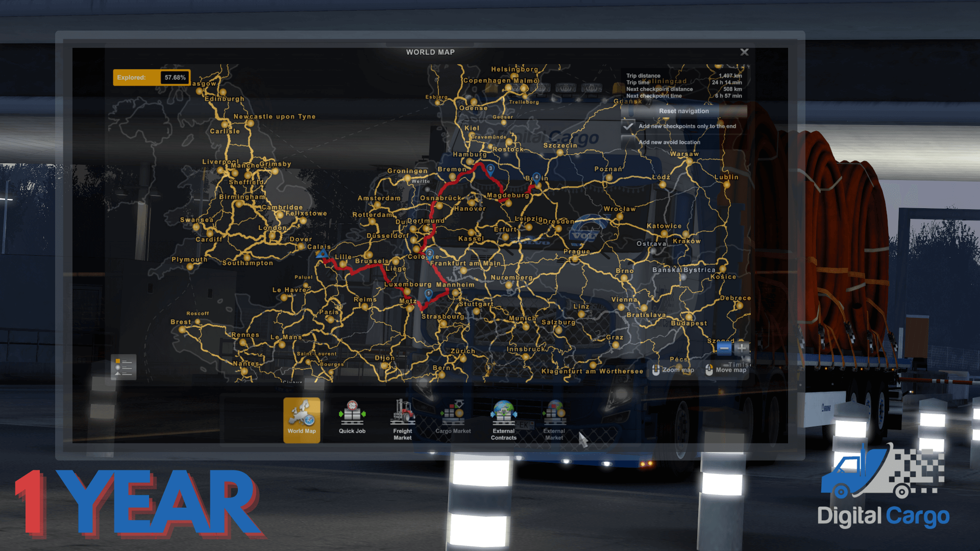The image size is (980, 551).
Task: Click the Zoom map mouse hint icon
Action: coord(656,370)
